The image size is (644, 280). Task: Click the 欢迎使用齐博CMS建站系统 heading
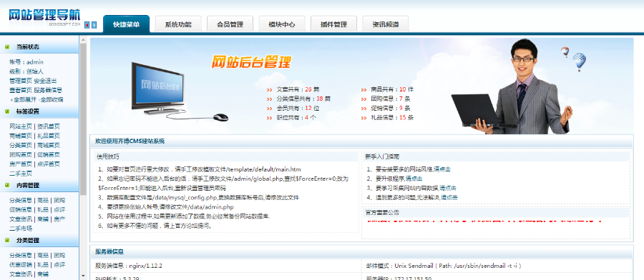pos(130,141)
